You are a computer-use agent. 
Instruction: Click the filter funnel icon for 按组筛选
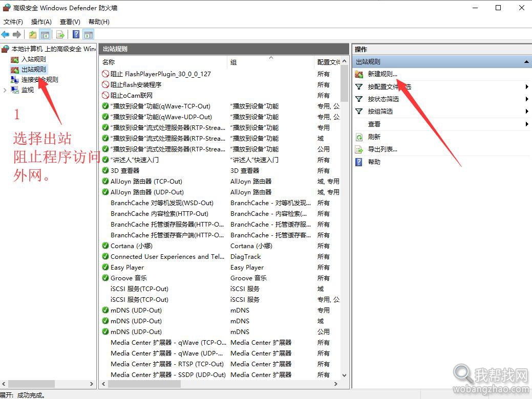pyautogui.click(x=359, y=111)
